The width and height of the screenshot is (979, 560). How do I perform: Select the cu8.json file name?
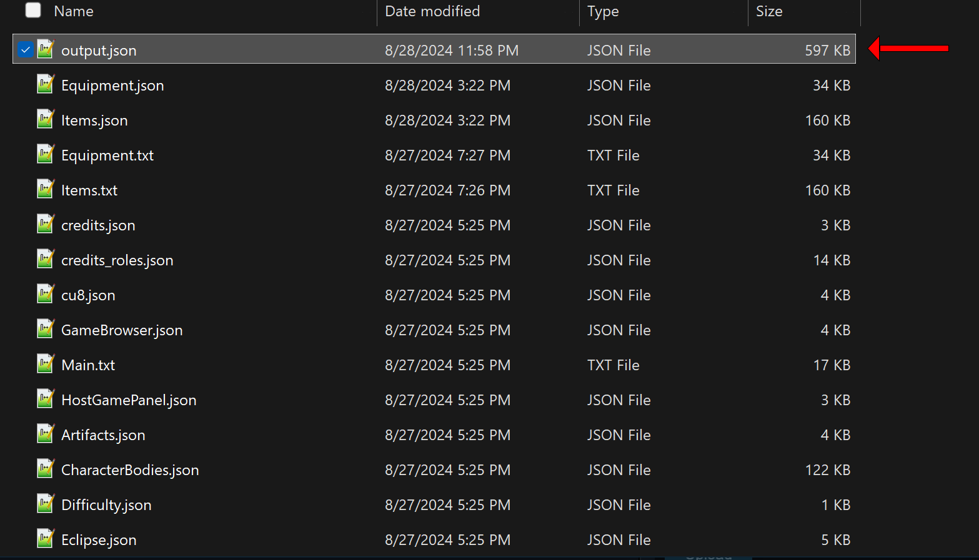[x=88, y=295]
